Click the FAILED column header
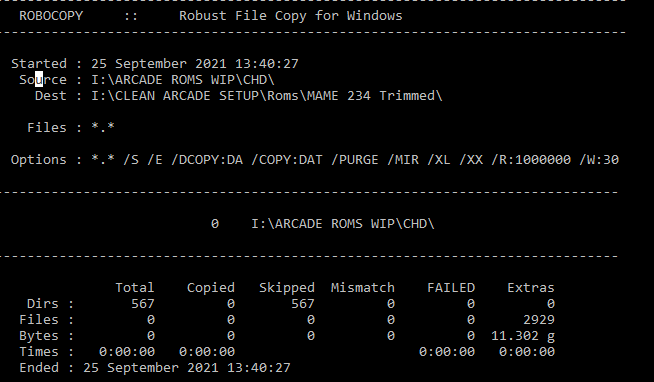This screenshot has width=654, height=382. 451,287
